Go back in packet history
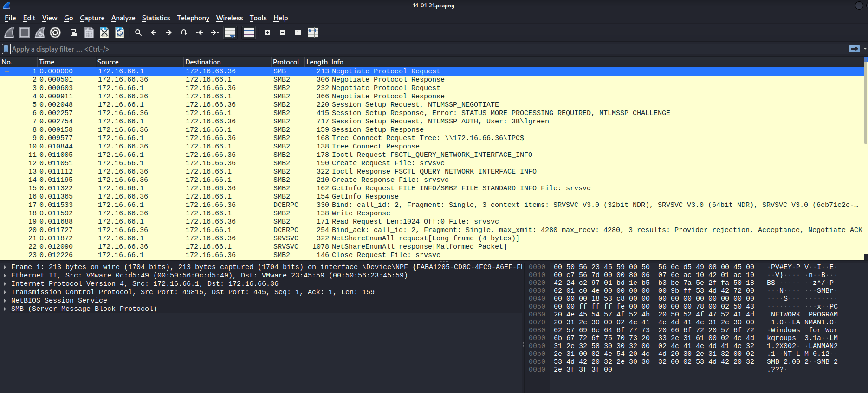This screenshot has width=868, height=393. [x=154, y=32]
